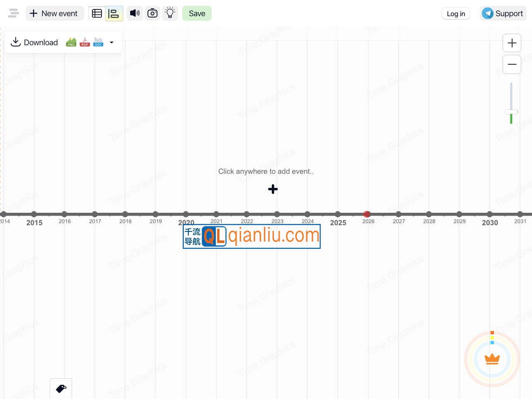Image resolution: width=532 pixels, height=399 pixels.
Task: Click the camera snapshot icon
Action: pos(152,13)
